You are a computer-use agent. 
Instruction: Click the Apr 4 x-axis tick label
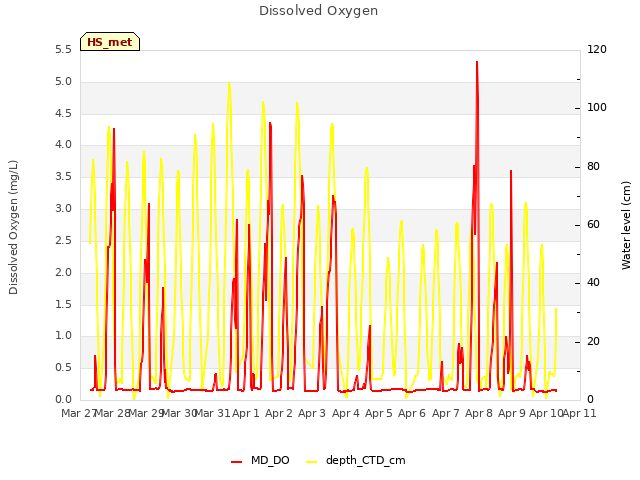click(x=346, y=413)
